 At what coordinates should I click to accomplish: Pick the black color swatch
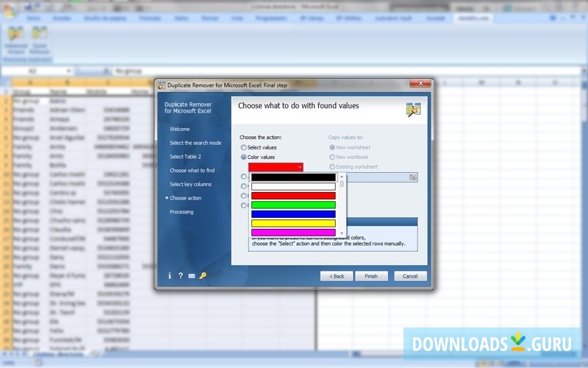click(x=293, y=177)
